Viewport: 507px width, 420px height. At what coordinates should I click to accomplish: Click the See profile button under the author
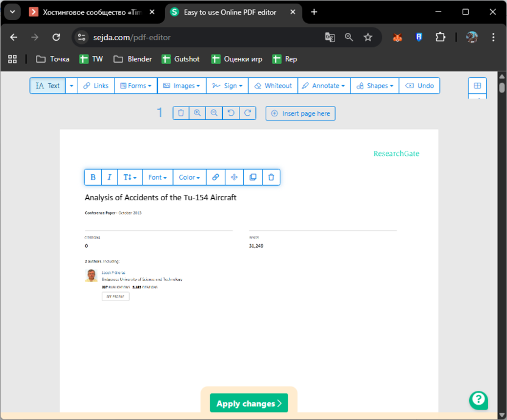click(x=115, y=296)
